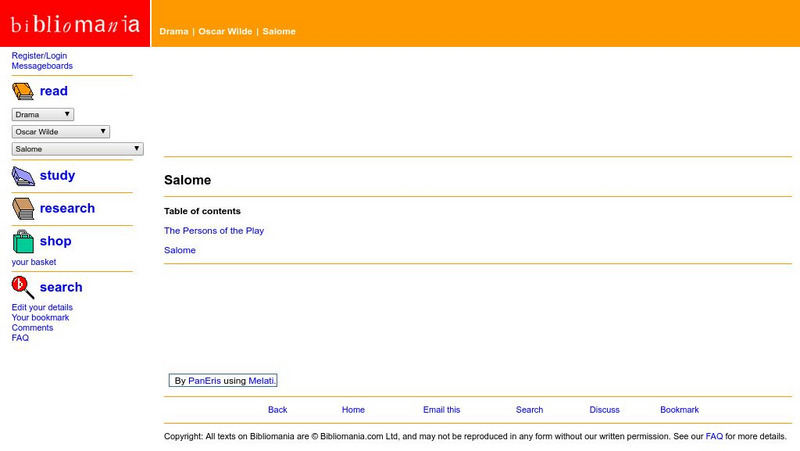Click the brown book research icon
Screen dimensions: 800x451
23,209
